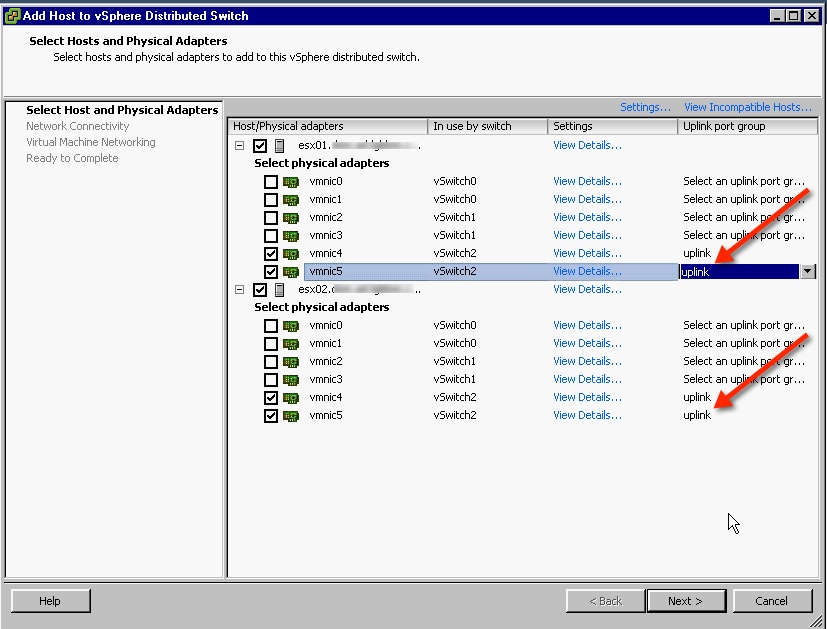Screen dimensions: 827x629
Task: Open the Settings... link
Action: tap(645, 108)
